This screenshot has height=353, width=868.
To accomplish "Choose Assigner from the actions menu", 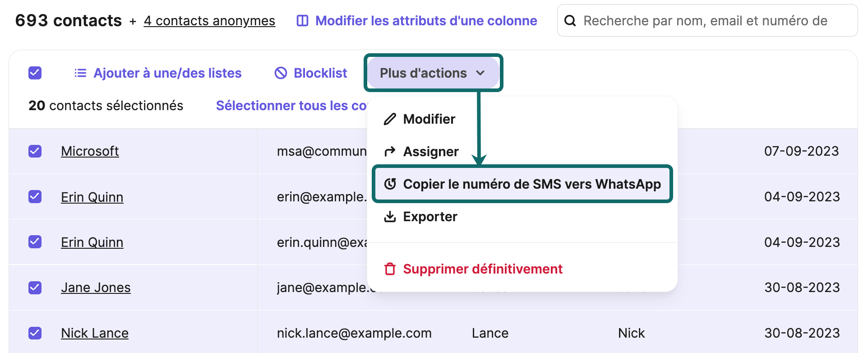I will tap(430, 151).
